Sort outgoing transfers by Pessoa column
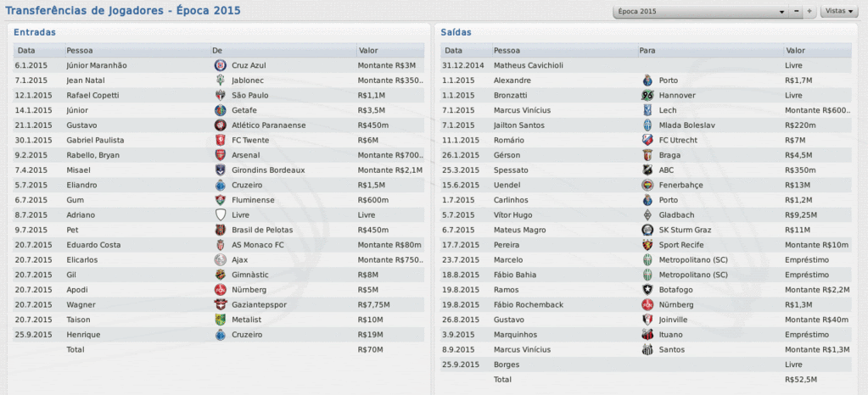868x395 pixels. [x=507, y=50]
